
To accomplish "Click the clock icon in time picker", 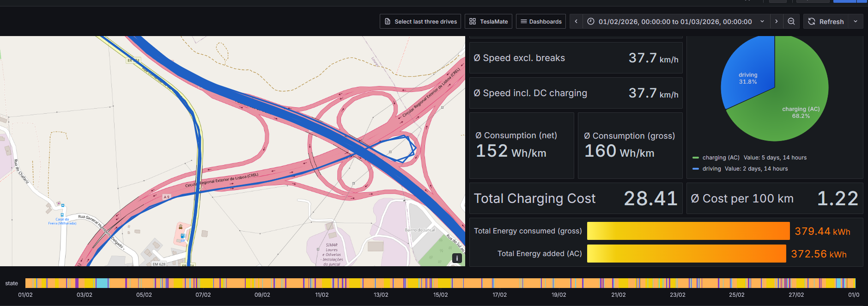I will 591,21.
